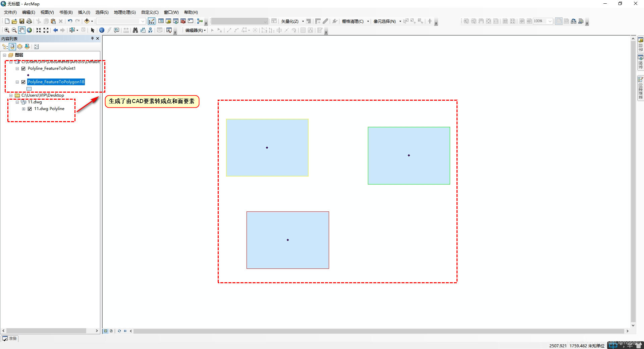
Task: Open the 矢量化(Z) dropdown menu
Action: pyautogui.click(x=292, y=21)
